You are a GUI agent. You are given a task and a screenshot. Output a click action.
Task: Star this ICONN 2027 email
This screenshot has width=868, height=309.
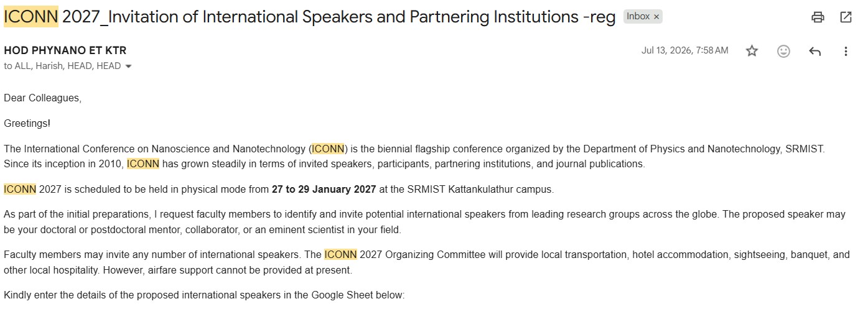752,51
